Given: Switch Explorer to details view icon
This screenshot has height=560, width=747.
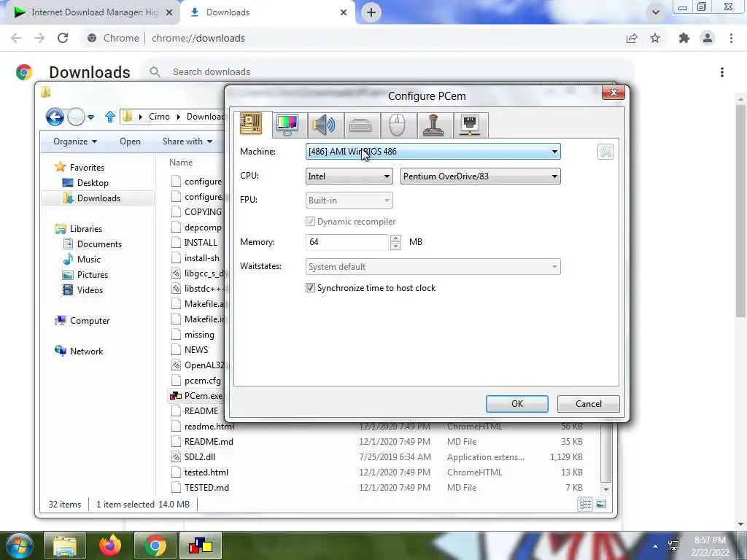Looking at the screenshot, I should 586,505.
